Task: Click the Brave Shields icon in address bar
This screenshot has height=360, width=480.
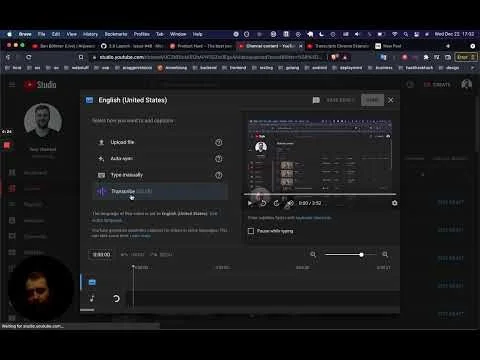Action: 334,57
